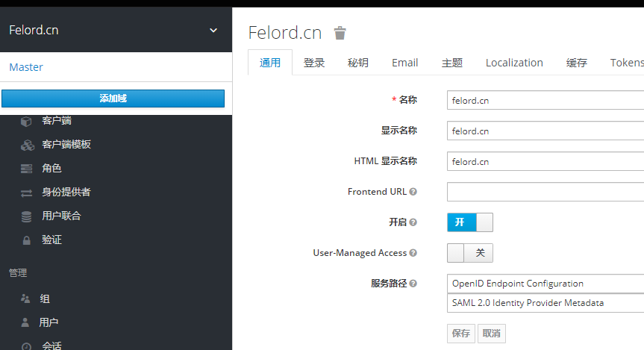This screenshot has height=350, width=644.
Task: Show help tooltip for Frontend URL
Action: tap(413, 192)
